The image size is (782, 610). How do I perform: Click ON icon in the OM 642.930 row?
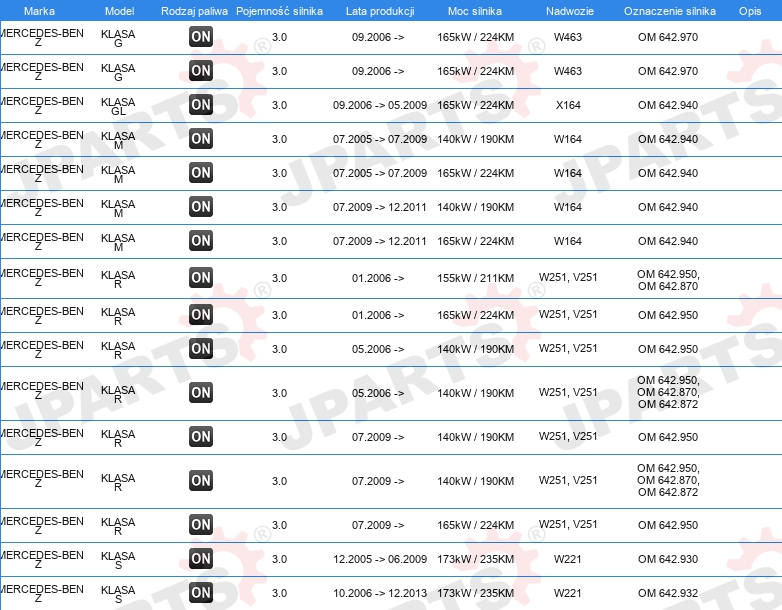click(x=201, y=559)
